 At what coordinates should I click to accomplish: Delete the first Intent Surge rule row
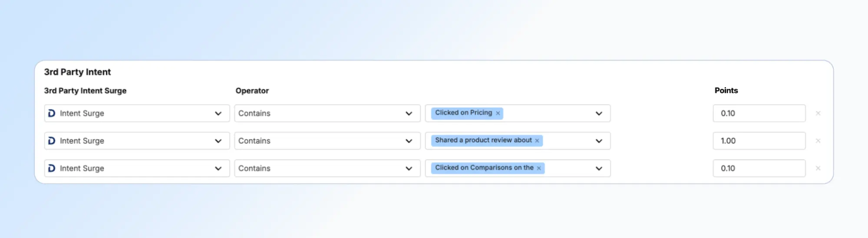click(818, 113)
